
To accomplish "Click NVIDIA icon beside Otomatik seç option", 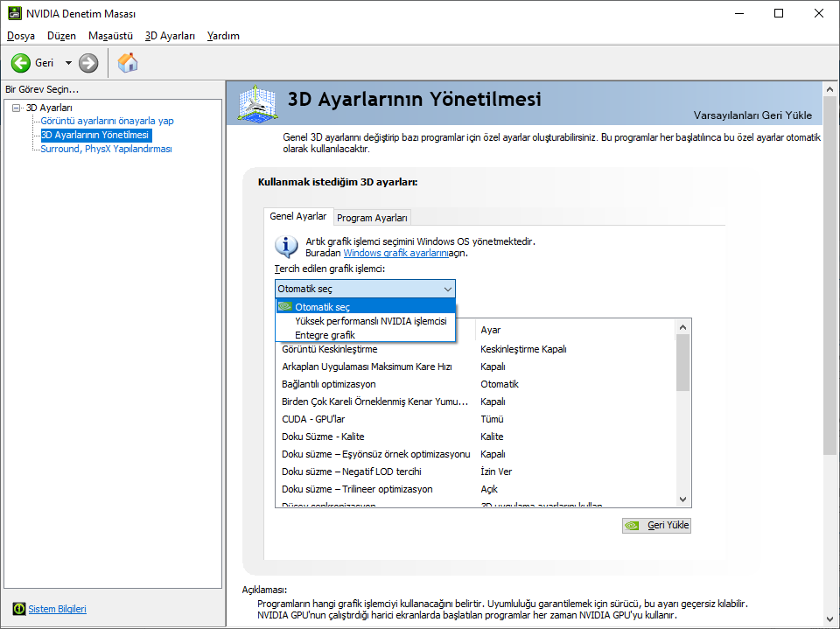I will pos(285,306).
